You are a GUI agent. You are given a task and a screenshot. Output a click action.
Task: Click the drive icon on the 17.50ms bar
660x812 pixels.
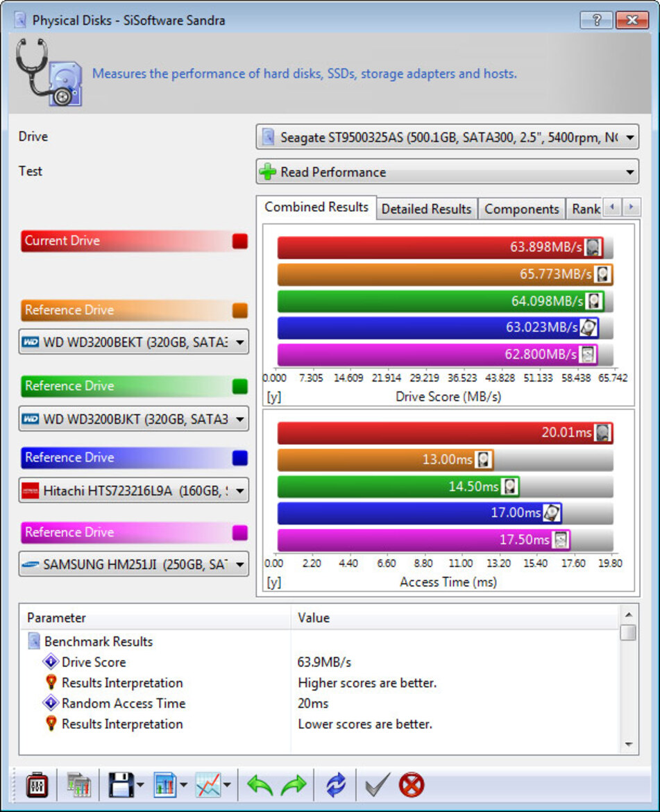click(560, 540)
